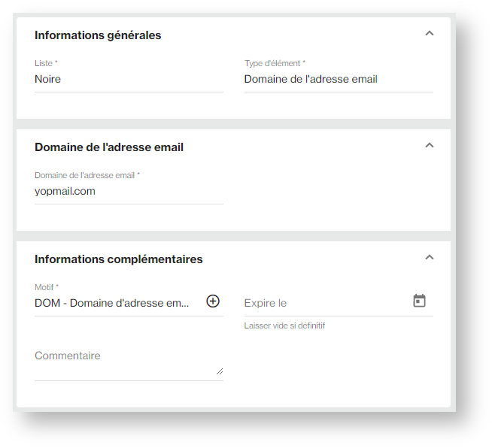
Task: Click the yopmail.com domain input field
Action: pos(128,191)
